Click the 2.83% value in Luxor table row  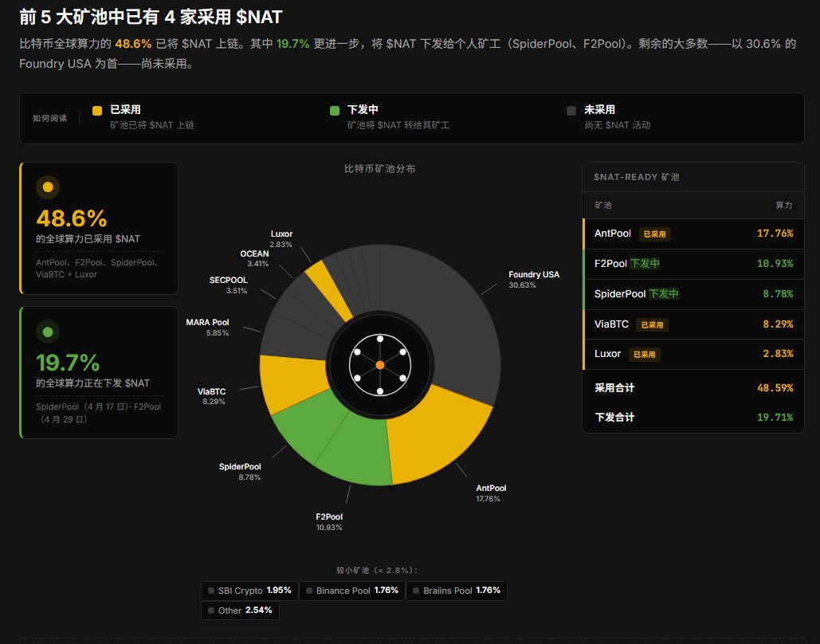(x=778, y=354)
